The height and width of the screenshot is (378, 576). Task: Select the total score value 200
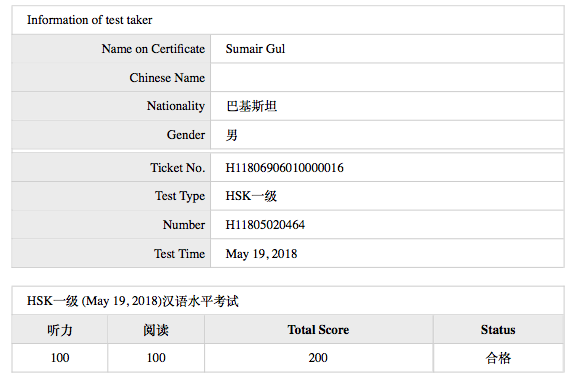(318, 358)
